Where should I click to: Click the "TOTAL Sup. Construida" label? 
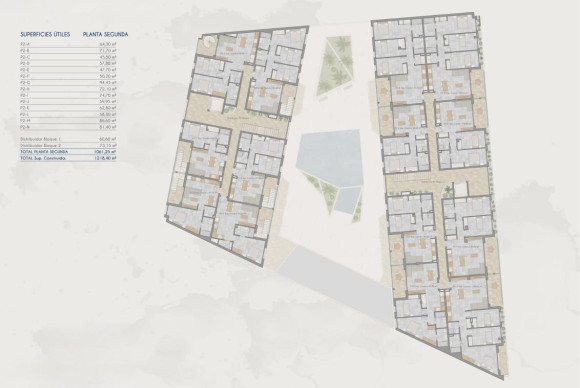[43, 158]
